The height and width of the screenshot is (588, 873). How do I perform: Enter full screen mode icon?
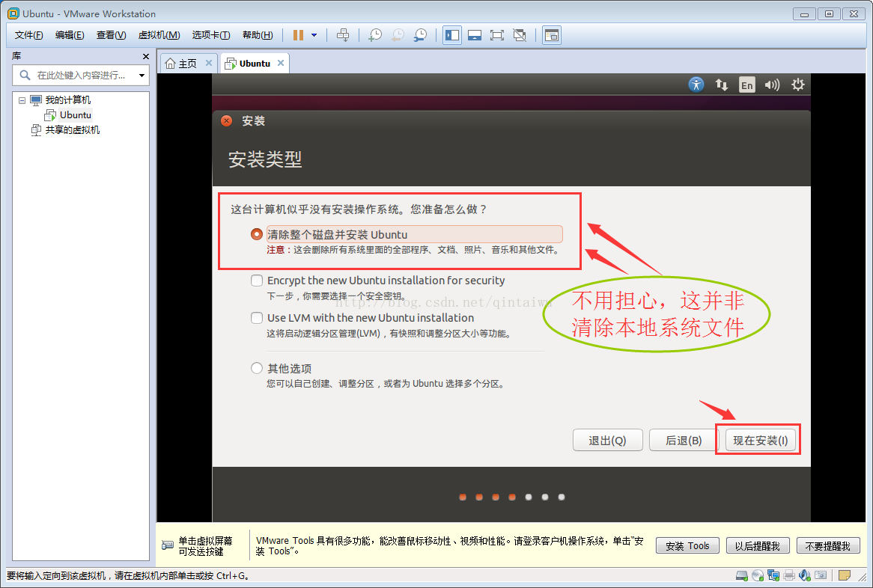[x=496, y=35]
